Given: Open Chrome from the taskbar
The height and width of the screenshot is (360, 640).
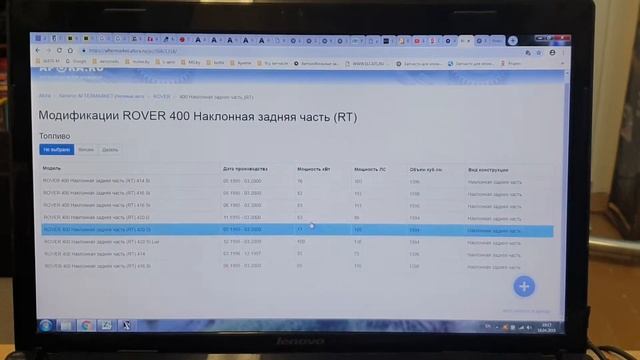Looking at the screenshot, I should (x=86, y=325).
